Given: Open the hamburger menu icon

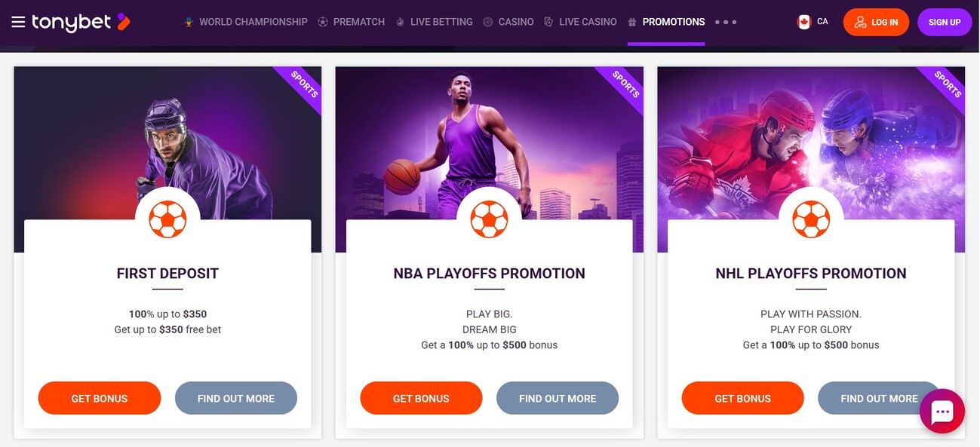Looking at the screenshot, I should 19,22.
